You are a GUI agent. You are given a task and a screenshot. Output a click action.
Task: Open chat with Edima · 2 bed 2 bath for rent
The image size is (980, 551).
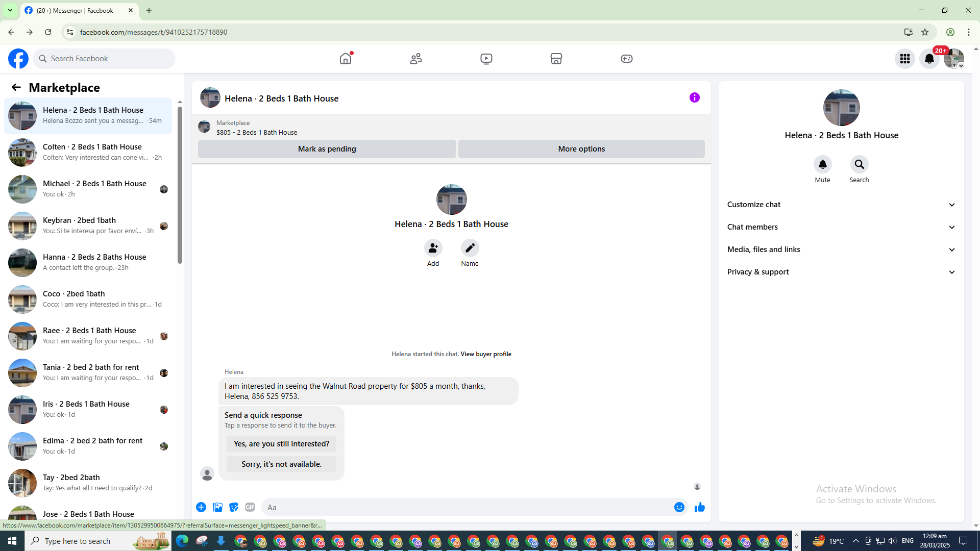(88, 446)
